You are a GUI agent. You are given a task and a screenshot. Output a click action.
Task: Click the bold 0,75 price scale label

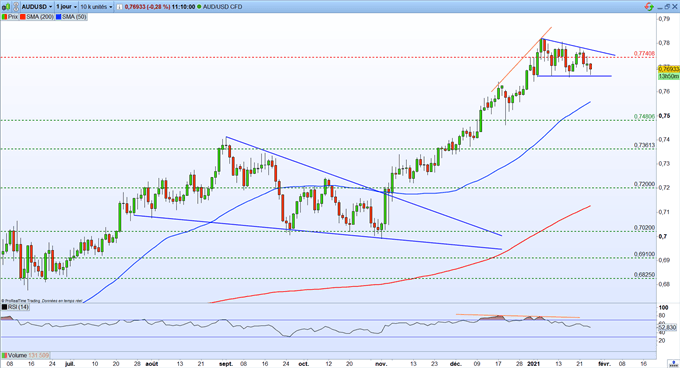tap(664, 116)
